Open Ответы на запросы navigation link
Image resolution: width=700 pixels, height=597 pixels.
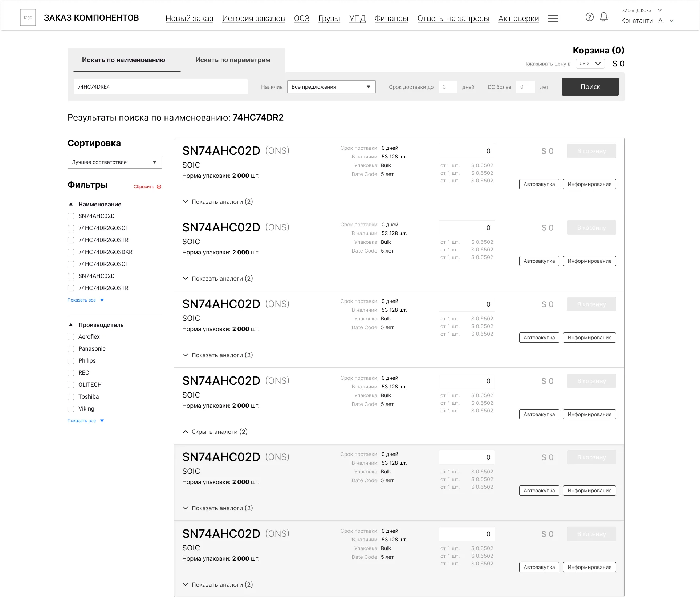tap(453, 19)
